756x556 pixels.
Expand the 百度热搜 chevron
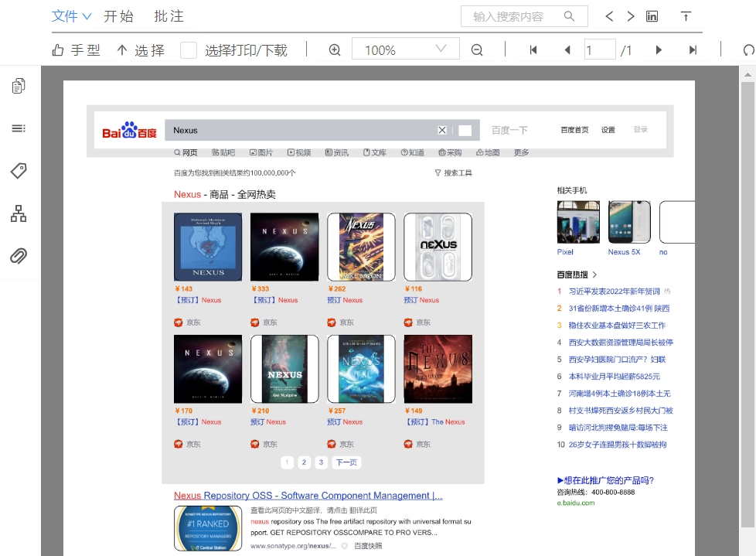pyautogui.click(x=594, y=275)
